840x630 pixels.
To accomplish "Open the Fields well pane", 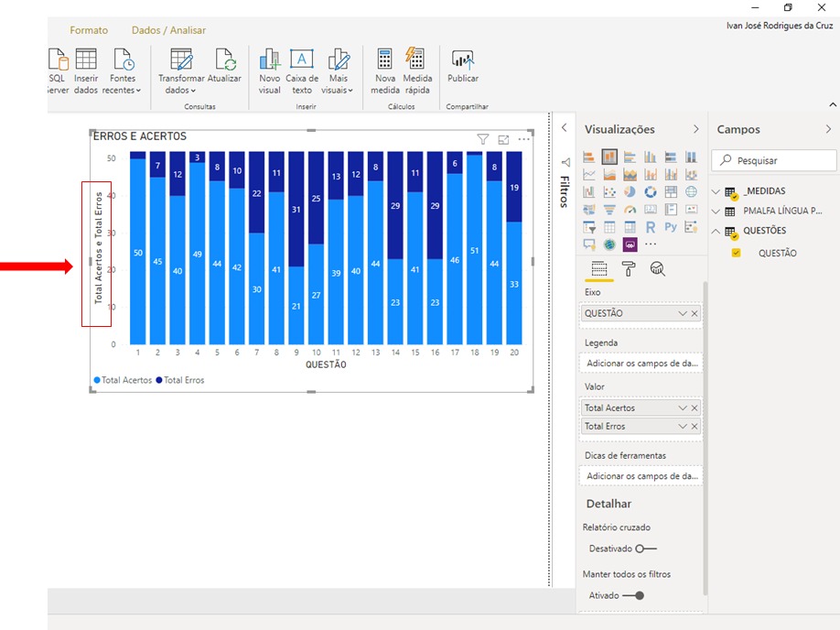I will click(599, 268).
